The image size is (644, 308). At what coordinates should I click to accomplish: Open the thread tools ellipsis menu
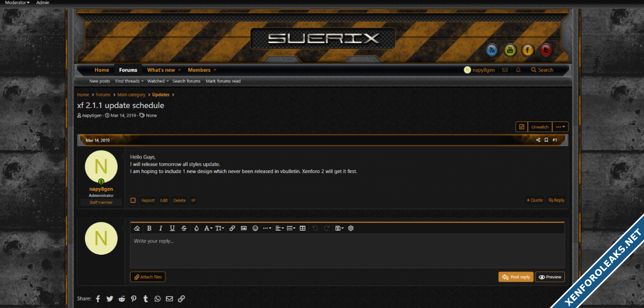coord(560,127)
